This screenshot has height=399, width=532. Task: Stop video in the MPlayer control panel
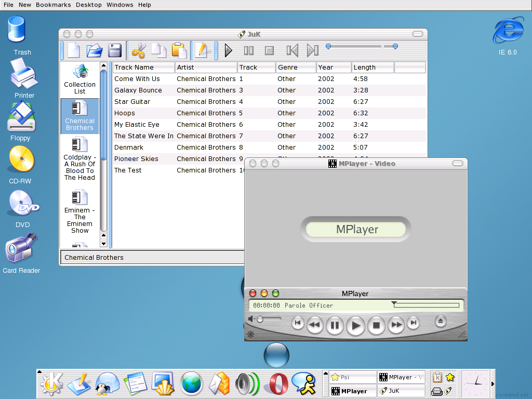tap(376, 325)
